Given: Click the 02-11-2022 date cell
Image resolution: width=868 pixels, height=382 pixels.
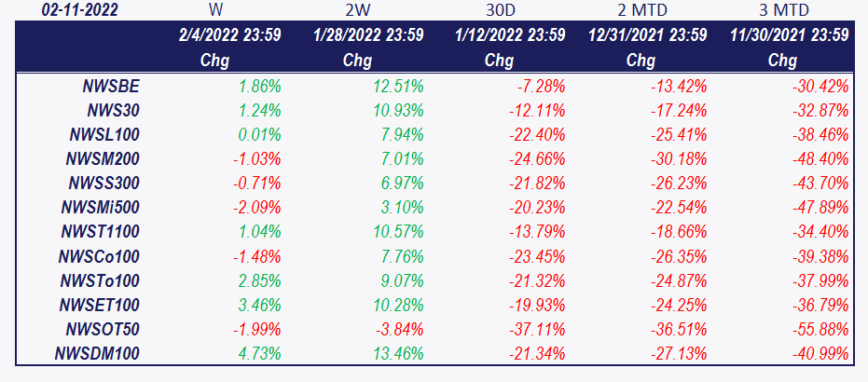Looking at the screenshot, I should (x=79, y=10).
